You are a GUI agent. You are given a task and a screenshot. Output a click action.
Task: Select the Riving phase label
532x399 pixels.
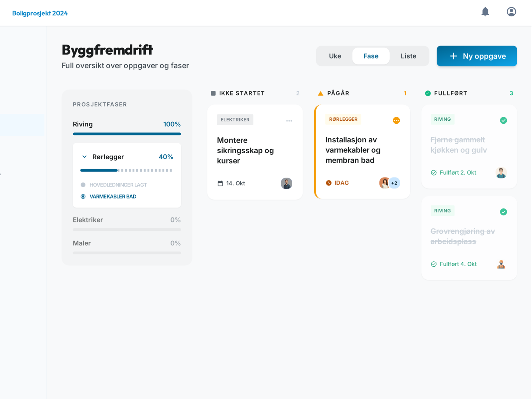[x=83, y=124]
